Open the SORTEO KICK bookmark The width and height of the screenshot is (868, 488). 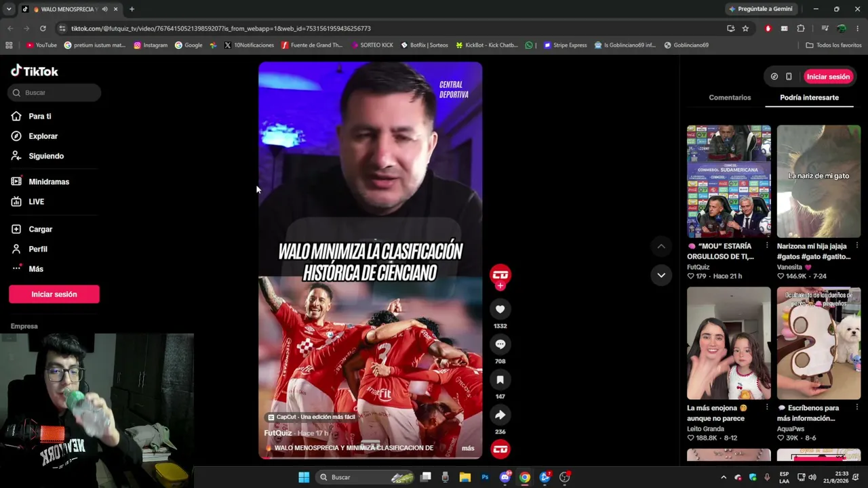372,45
